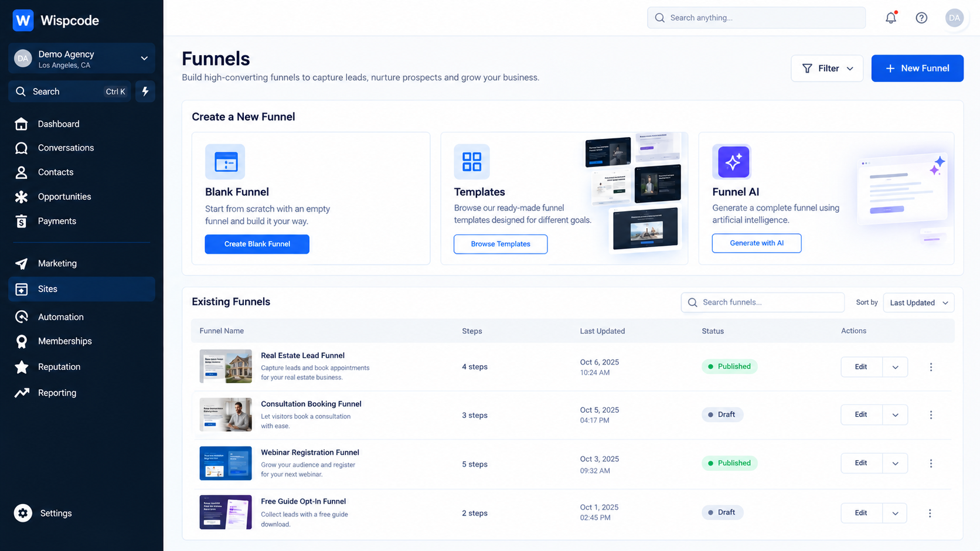The image size is (980, 551).
Task: Open the help question mark icon
Action: [x=921, y=18]
